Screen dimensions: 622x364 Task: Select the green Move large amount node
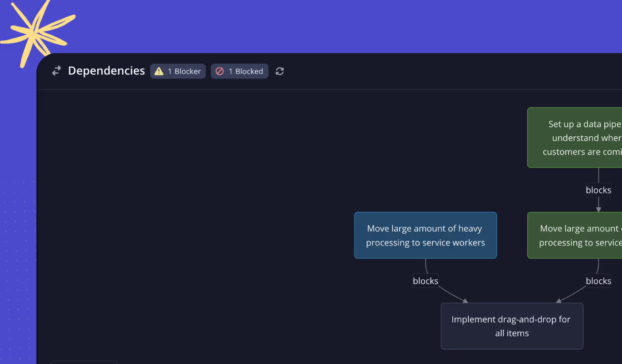574,235
